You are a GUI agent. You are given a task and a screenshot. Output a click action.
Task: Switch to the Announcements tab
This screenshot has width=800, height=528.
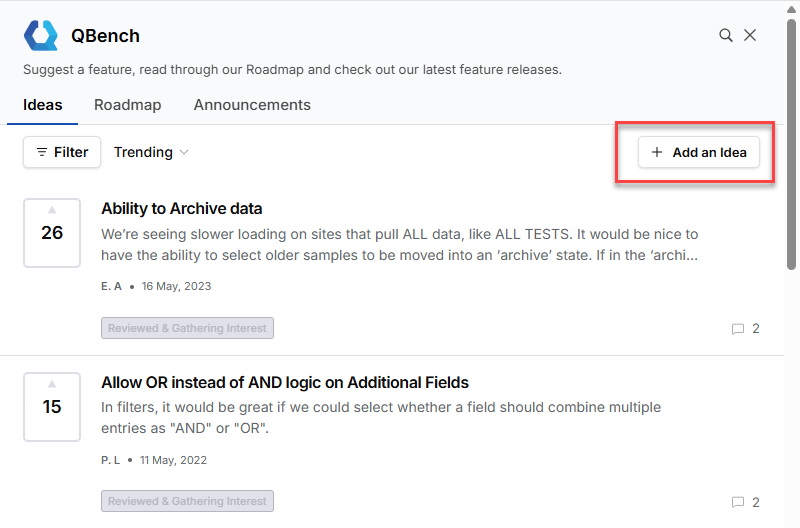click(x=252, y=105)
